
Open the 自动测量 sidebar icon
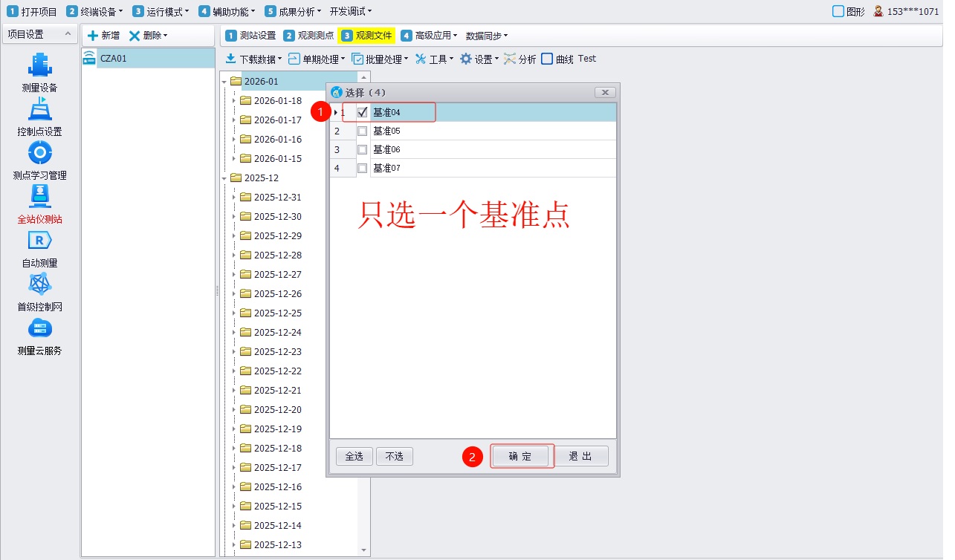tap(39, 241)
